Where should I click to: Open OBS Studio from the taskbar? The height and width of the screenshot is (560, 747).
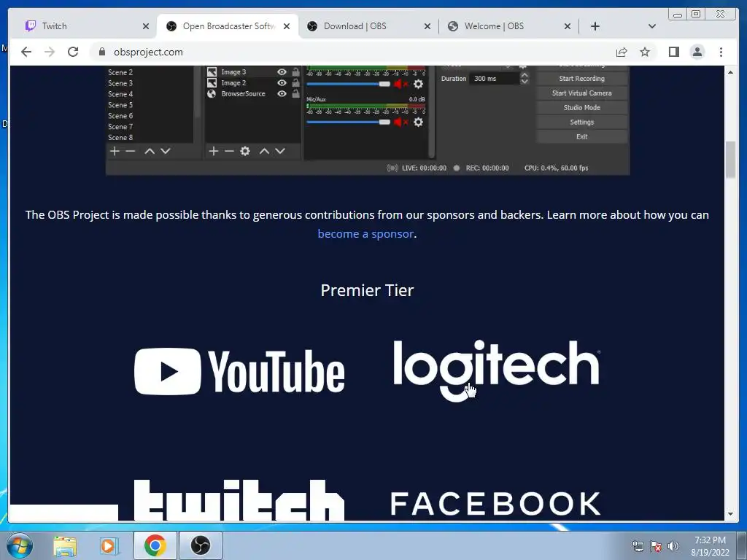point(201,545)
